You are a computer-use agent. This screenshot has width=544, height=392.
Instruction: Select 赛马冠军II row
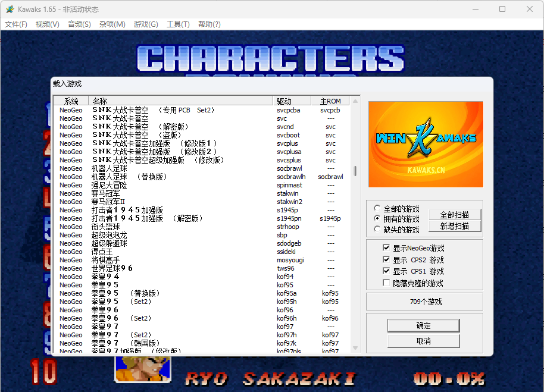(x=201, y=202)
